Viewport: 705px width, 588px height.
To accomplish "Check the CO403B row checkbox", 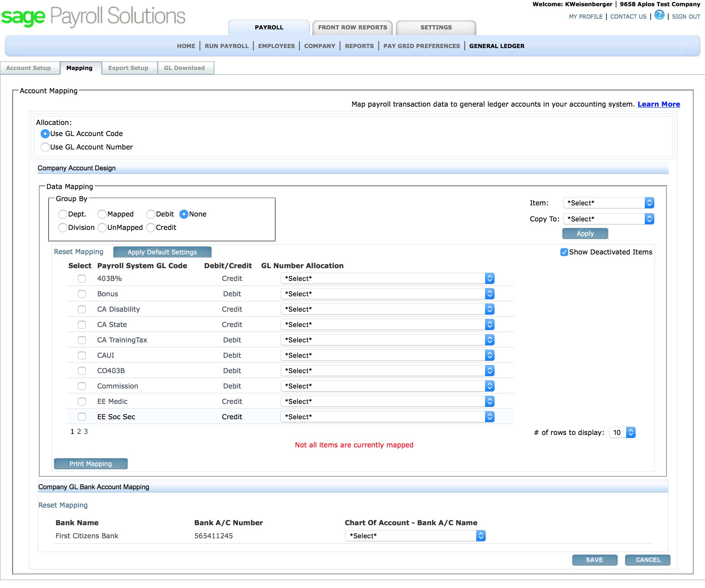I will point(81,371).
